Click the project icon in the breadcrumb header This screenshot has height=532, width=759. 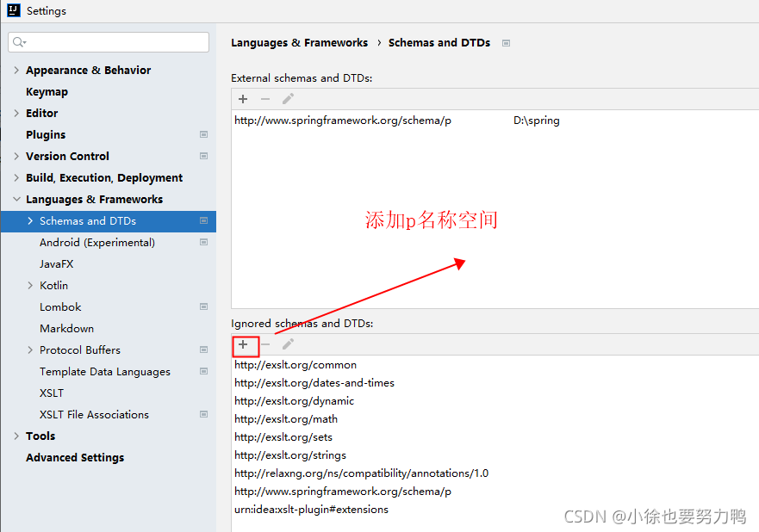tap(506, 43)
